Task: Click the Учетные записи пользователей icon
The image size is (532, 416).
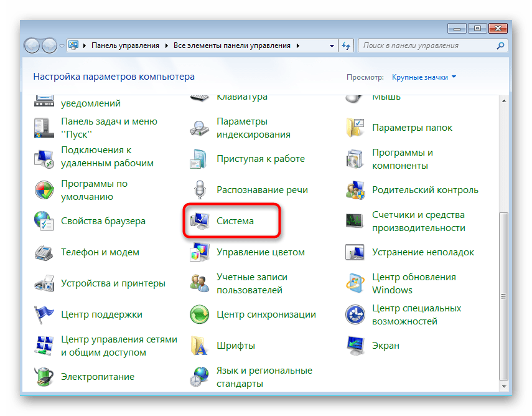Action: tap(200, 283)
